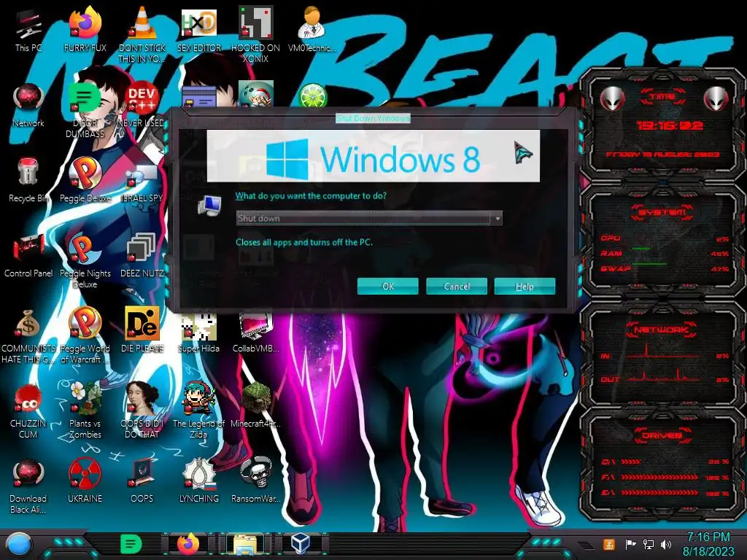The height and width of the screenshot is (560, 747).
Task: Open the RansomWar skull icon
Action: click(255, 480)
